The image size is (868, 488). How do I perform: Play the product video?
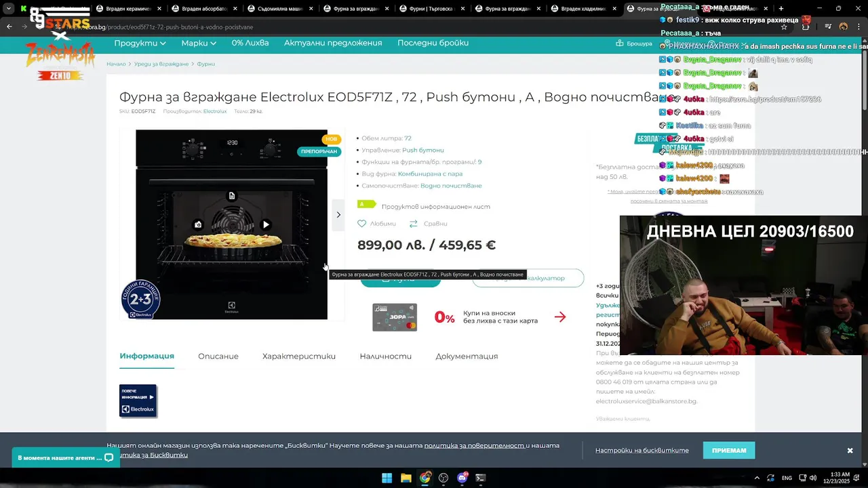(266, 224)
